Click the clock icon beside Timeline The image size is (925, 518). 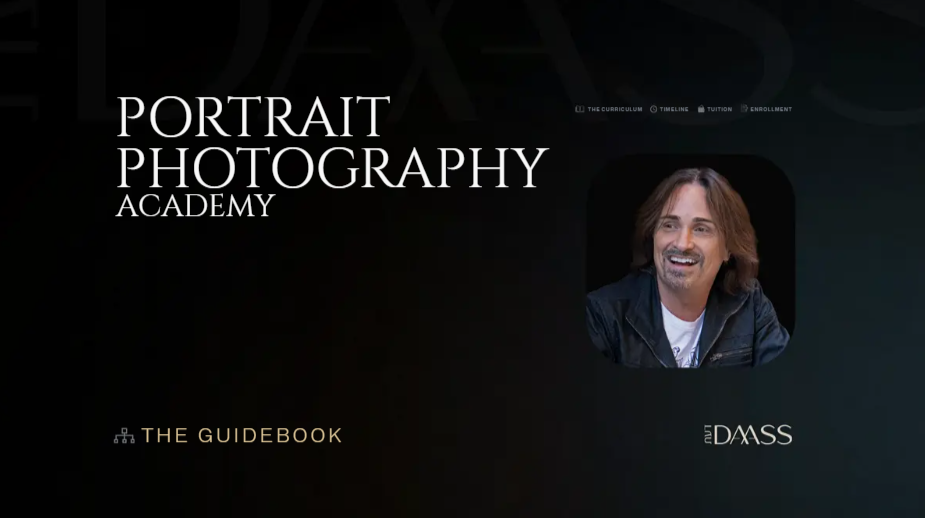[653, 109]
